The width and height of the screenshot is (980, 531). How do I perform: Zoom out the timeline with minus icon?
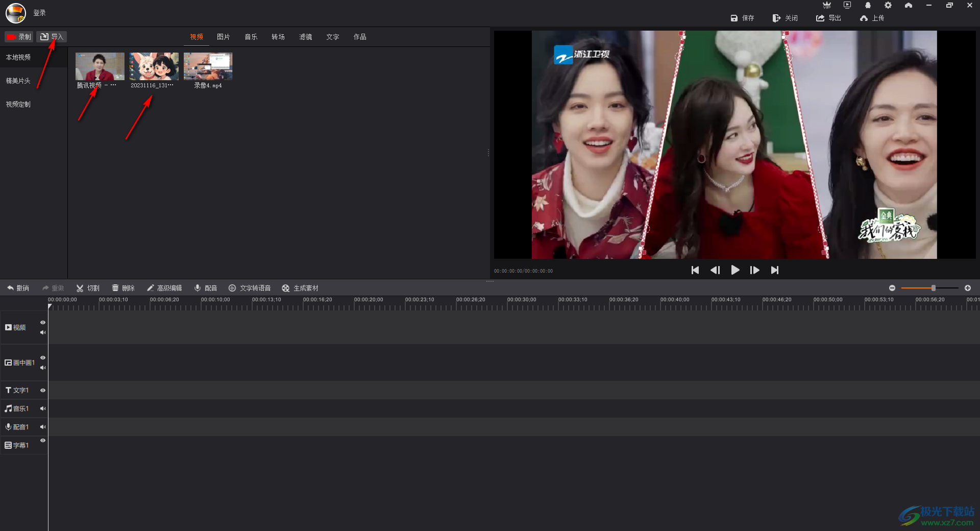(x=892, y=288)
